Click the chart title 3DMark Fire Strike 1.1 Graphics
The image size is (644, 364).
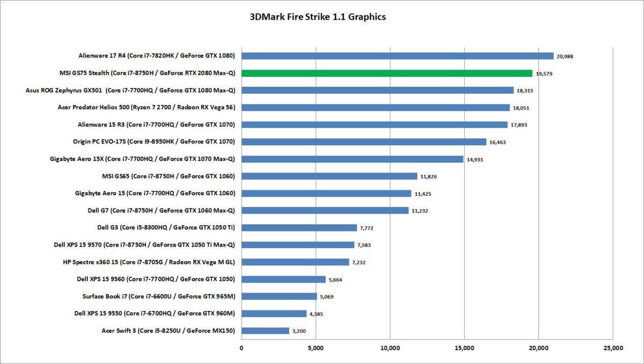click(x=317, y=17)
